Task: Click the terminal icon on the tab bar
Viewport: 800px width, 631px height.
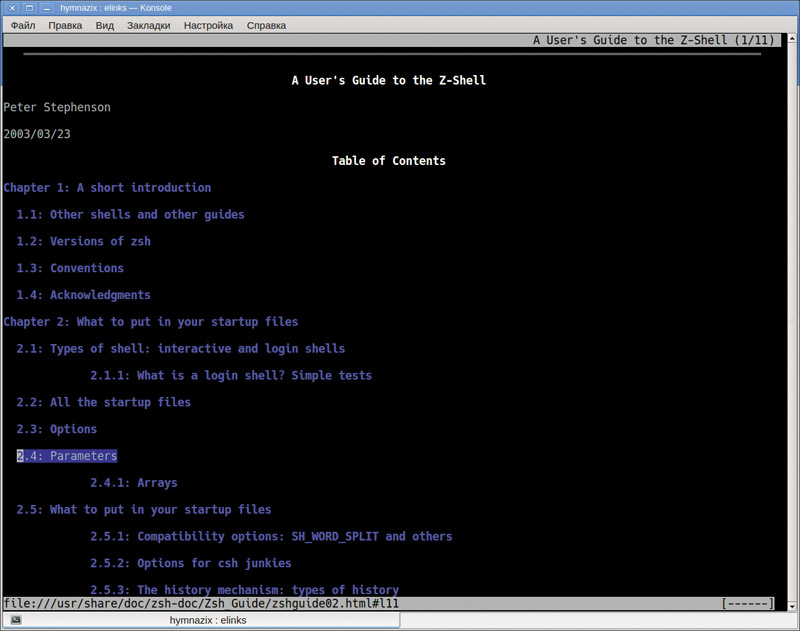Action: tap(16, 620)
